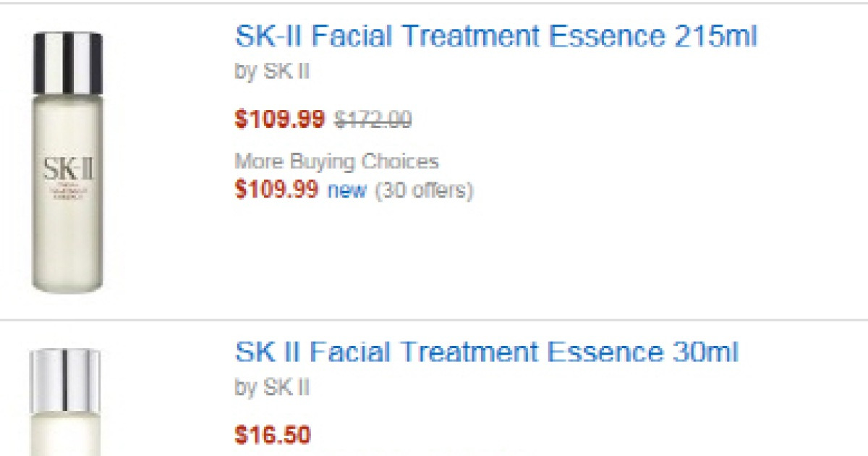The height and width of the screenshot is (456, 868).
Task: Select "by SK II" under the 215ml product
Action: [272, 72]
